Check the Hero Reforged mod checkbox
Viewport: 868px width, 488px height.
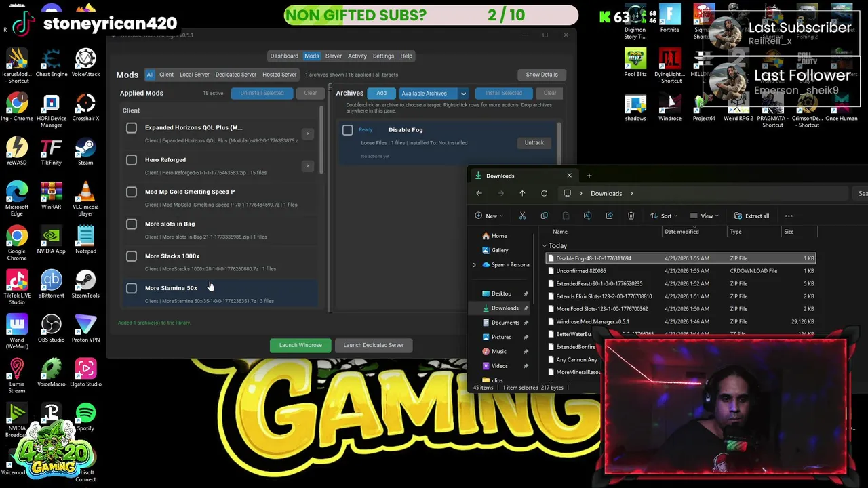coord(132,160)
